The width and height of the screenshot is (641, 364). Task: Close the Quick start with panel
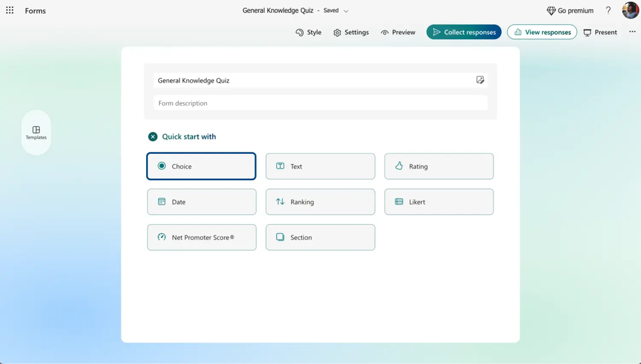point(153,136)
